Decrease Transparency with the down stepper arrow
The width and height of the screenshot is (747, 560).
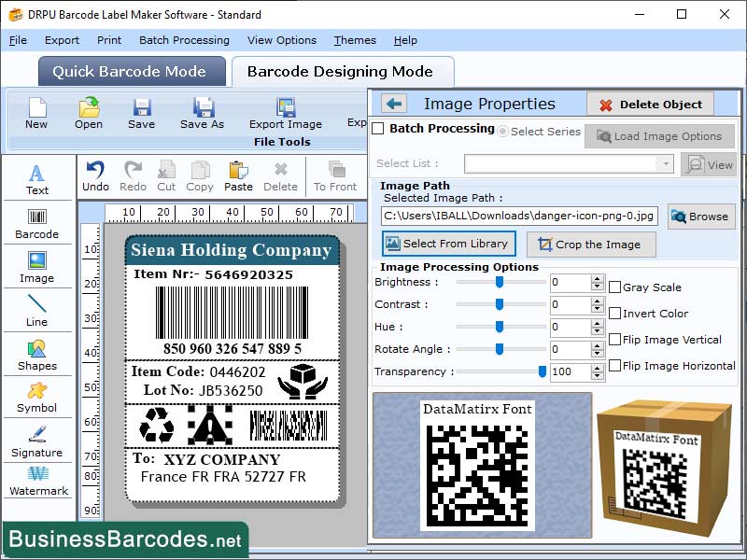pos(598,376)
